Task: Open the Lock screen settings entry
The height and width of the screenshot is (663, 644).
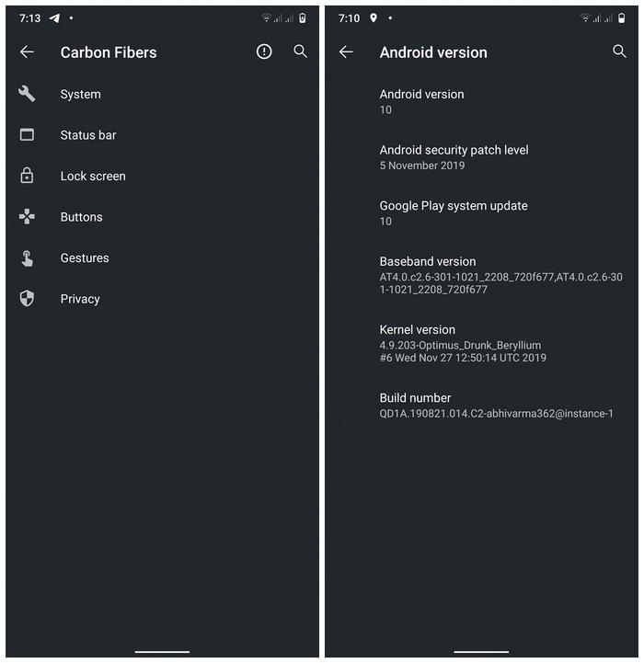Action: tap(163, 176)
